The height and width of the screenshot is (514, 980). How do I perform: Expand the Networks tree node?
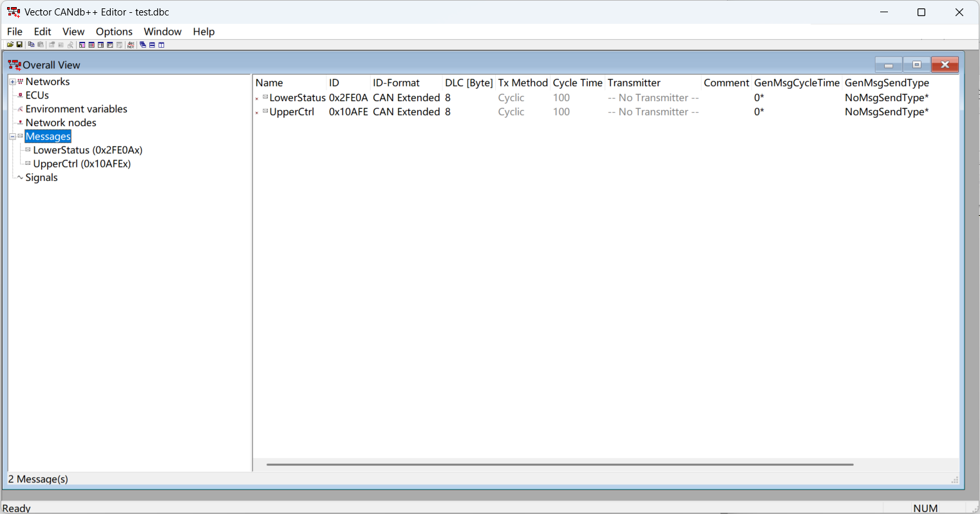12,82
